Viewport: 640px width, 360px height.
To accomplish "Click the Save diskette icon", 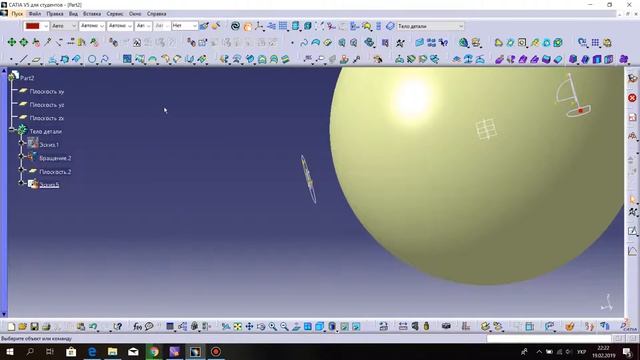I will click(34, 327).
